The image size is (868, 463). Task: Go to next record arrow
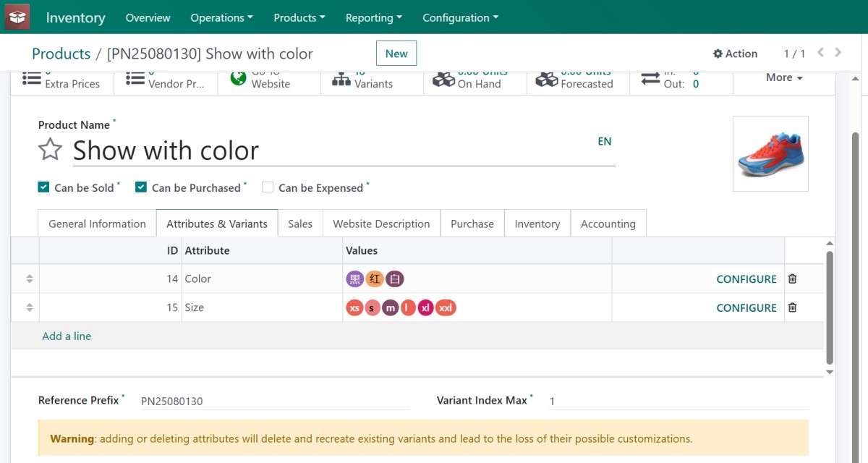838,53
